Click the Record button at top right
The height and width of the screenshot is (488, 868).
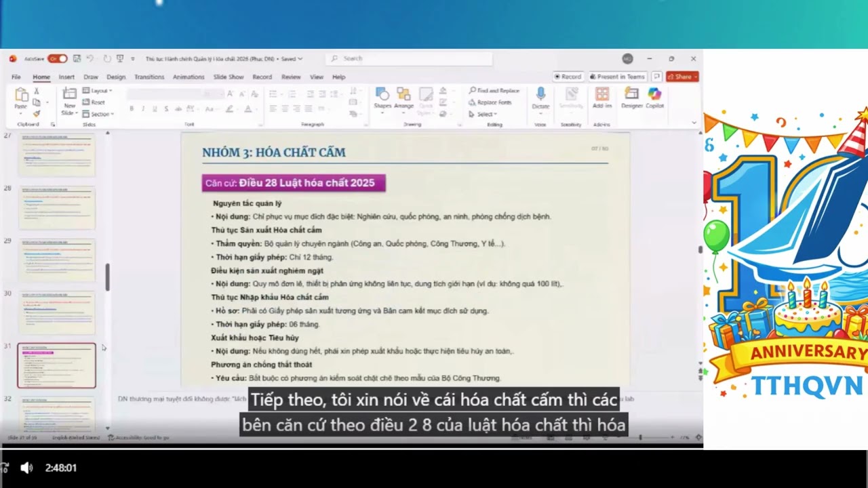[568, 77]
